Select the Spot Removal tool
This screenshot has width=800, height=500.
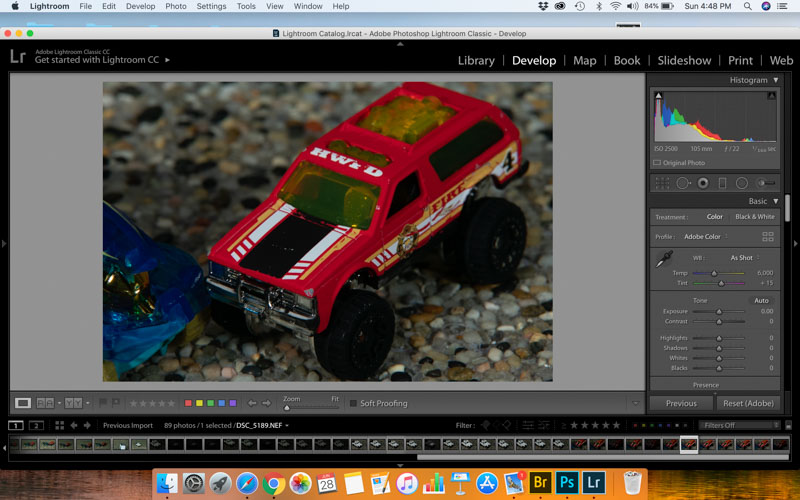pyautogui.click(x=683, y=183)
